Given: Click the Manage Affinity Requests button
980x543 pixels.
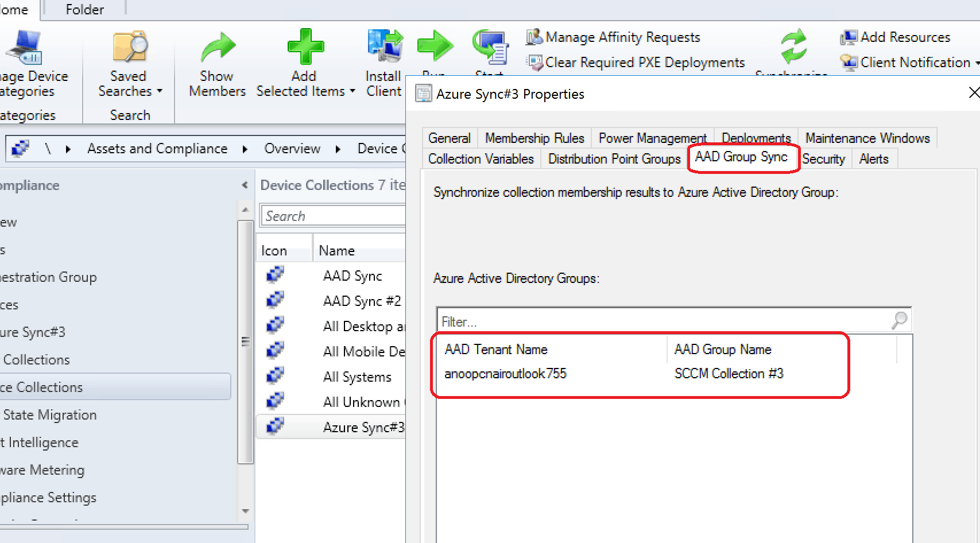Looking at the screenshot, I should pyautogui.click(x=613, y=37).
